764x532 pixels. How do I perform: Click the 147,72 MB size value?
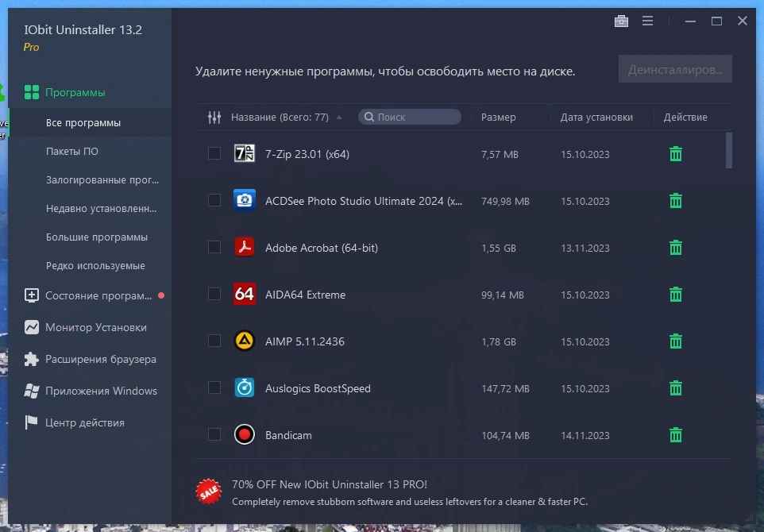coord(505,388)
